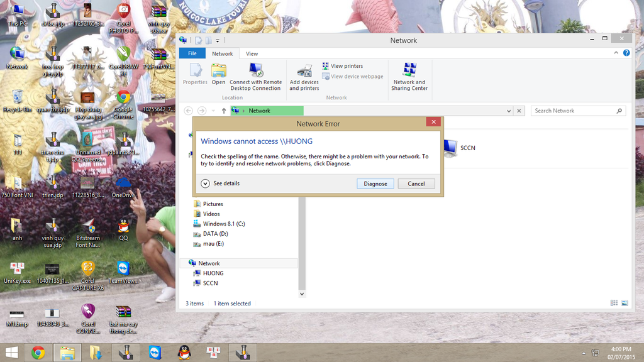This screenshot has height=362, width=644.
Task: Click the Diagnose button
Action: point(375,184)
